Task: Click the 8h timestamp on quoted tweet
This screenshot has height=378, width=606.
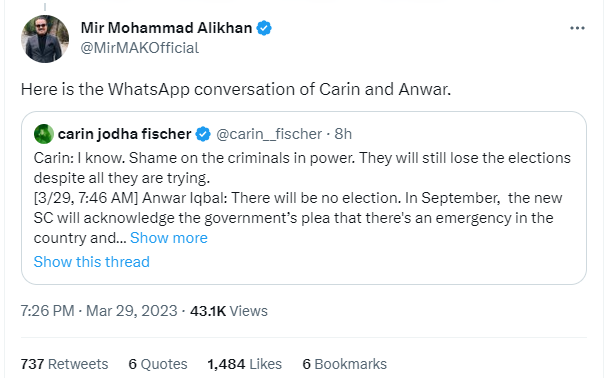Action: pos(343,134)
